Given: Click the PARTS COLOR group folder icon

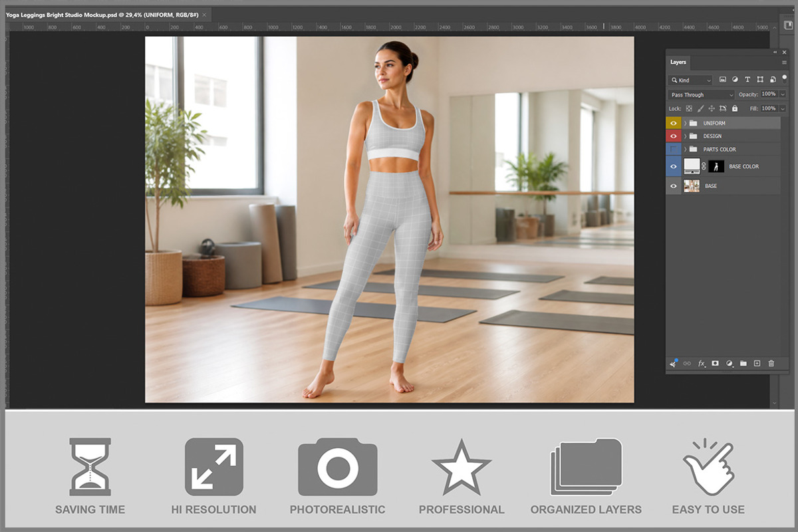Looking at the screenshot, I should point(694,150).
